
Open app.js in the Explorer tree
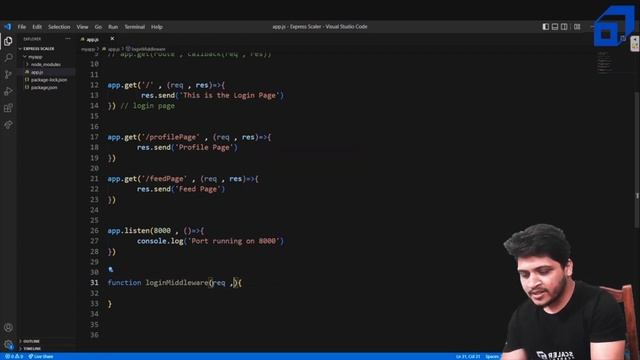point(37,72)
